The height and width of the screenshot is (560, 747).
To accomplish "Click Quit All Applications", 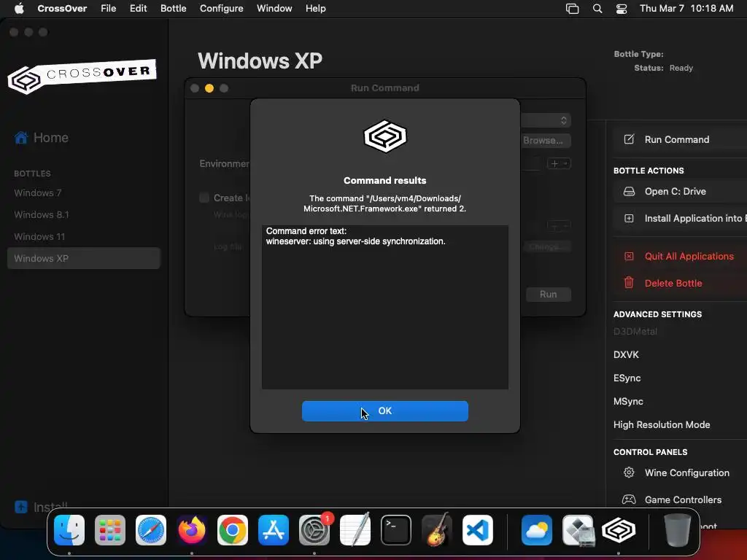I will tap(689, 256).
